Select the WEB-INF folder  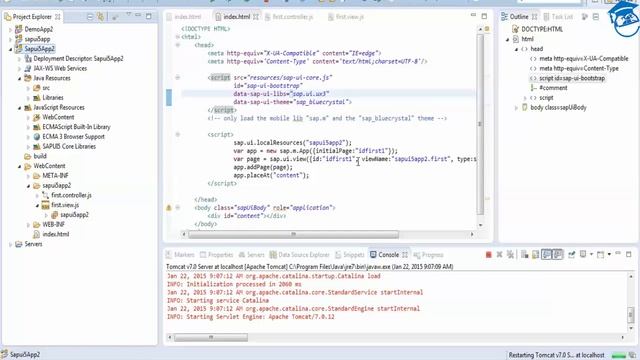point(53,224)
